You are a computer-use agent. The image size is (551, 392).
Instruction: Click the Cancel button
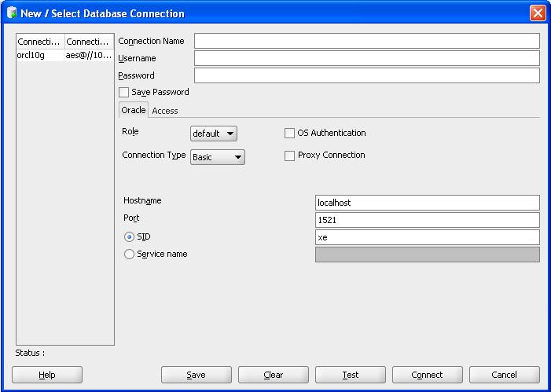click(x=505, y=375)
